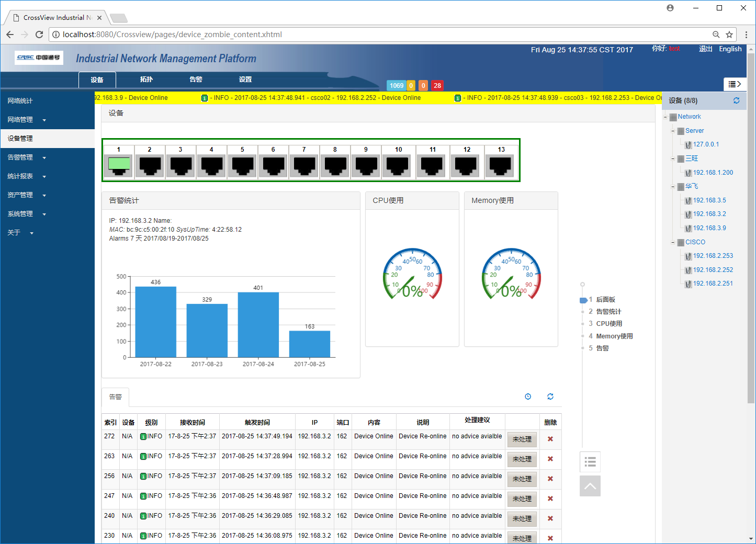Delete alarm row with index 272

coord(550,439)
